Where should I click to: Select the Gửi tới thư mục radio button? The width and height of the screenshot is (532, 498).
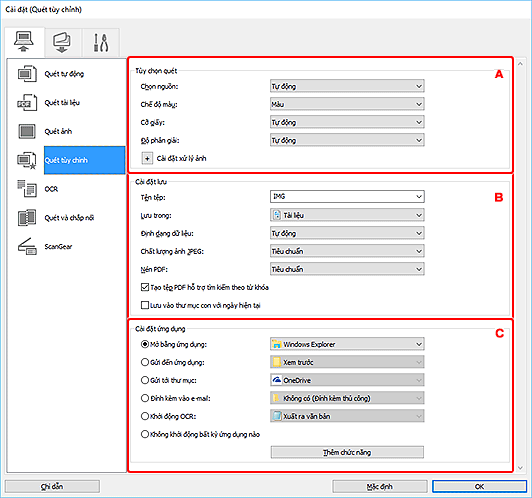[x=145, y=380]
